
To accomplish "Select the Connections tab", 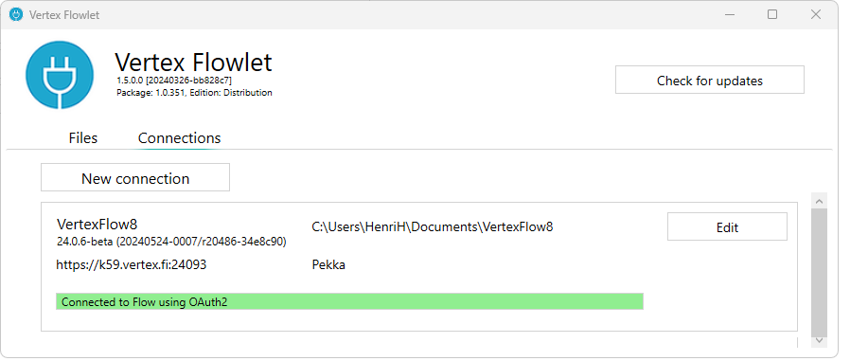I will pyautogui.click(x=179, y=137).
